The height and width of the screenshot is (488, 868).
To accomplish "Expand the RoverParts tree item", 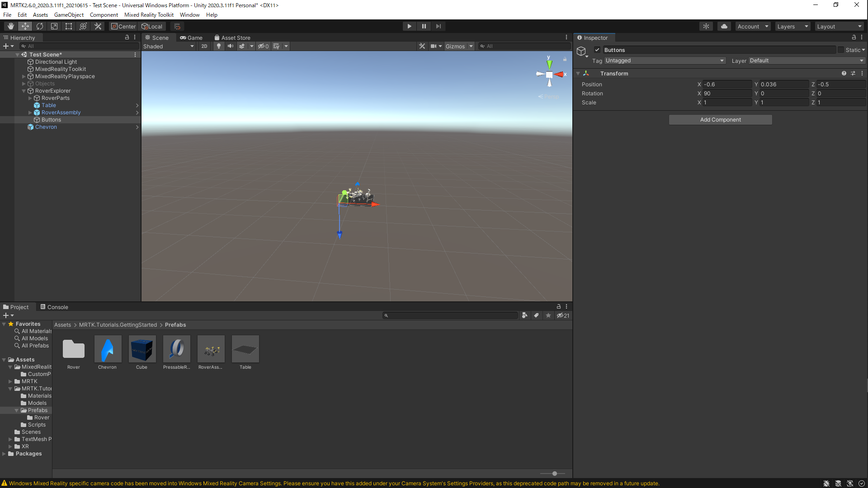I will tap(30, 98).
